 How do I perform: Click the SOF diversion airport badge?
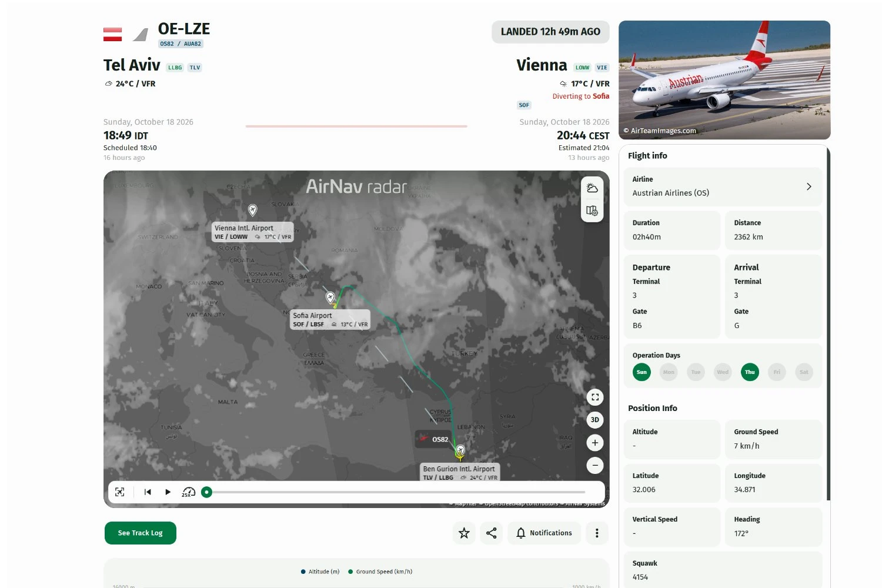point(524,105)
